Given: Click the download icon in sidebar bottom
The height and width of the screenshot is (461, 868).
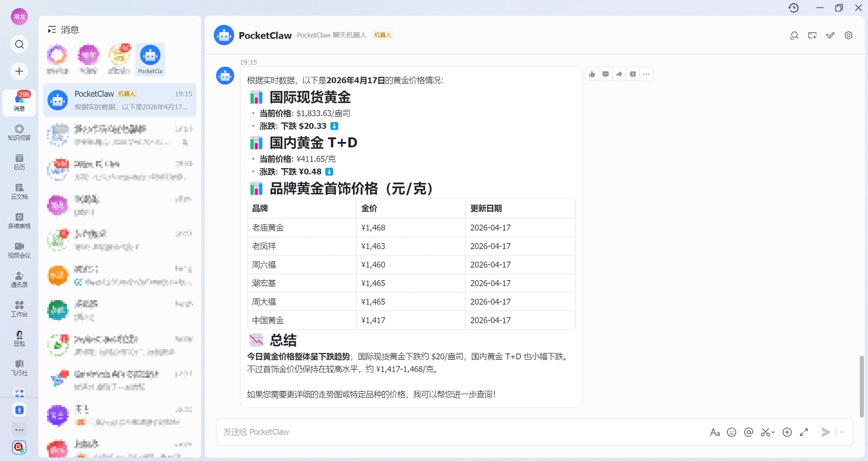Looking at the screenshot, I should click(x=19, y=410).
